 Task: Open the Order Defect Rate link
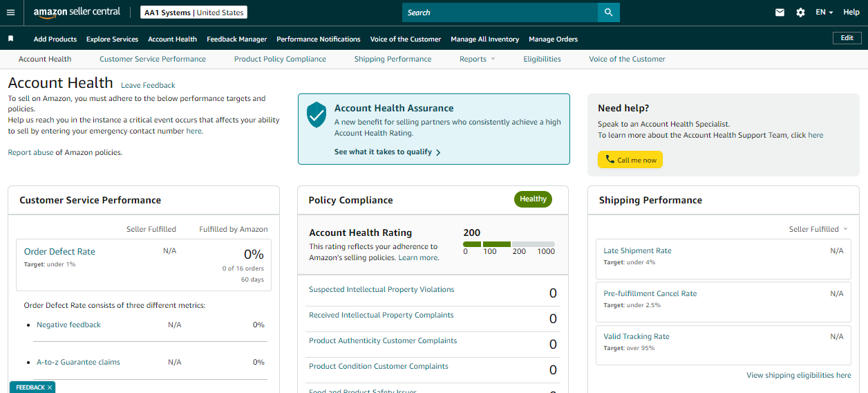[x=59, y=252]
